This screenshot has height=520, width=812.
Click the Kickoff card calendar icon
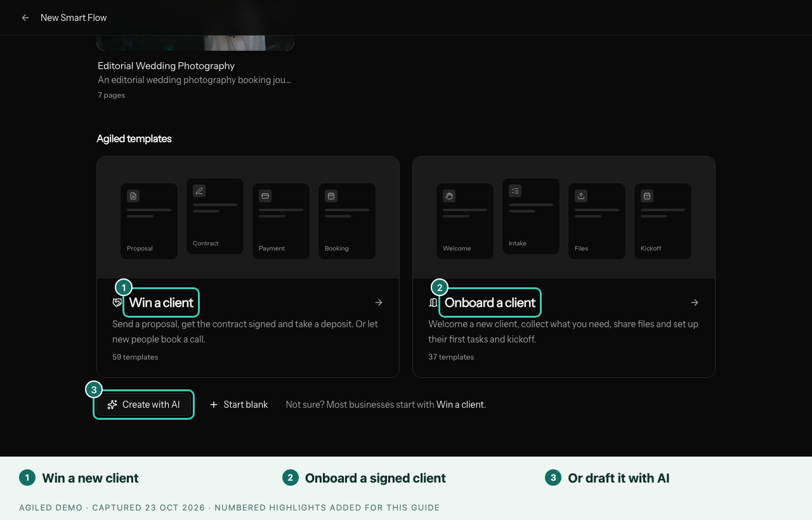(x=647, y=196)
